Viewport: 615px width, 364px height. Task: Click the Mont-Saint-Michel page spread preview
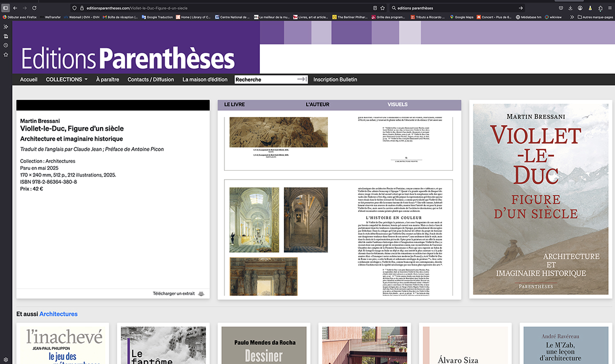pyautogui.click(x=338, y=144)
